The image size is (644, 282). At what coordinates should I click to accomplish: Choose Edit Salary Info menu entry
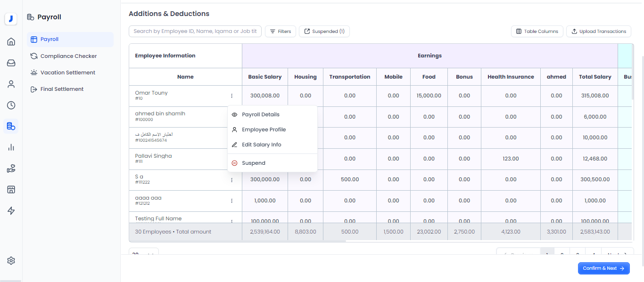[x=262, y=145]
